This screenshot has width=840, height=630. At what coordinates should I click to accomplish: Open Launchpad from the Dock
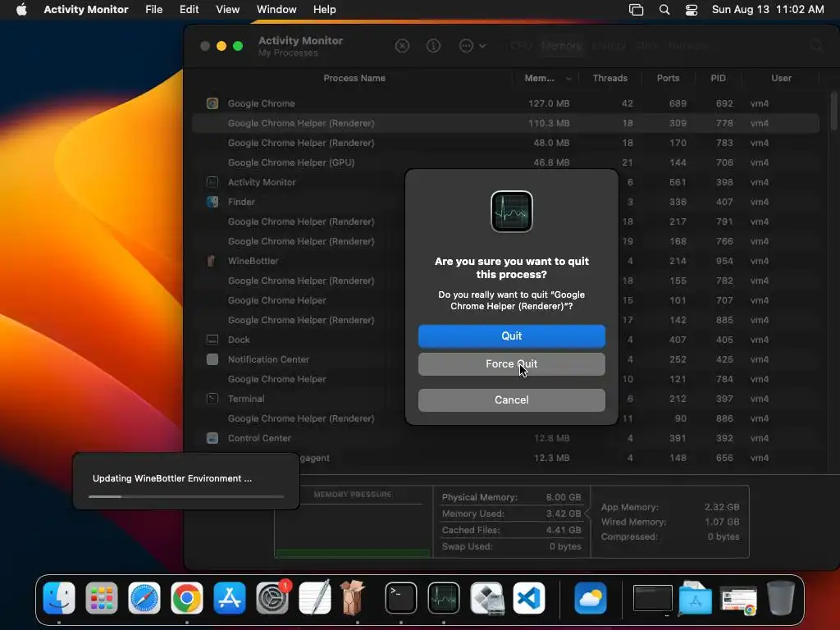click(101, 598)
